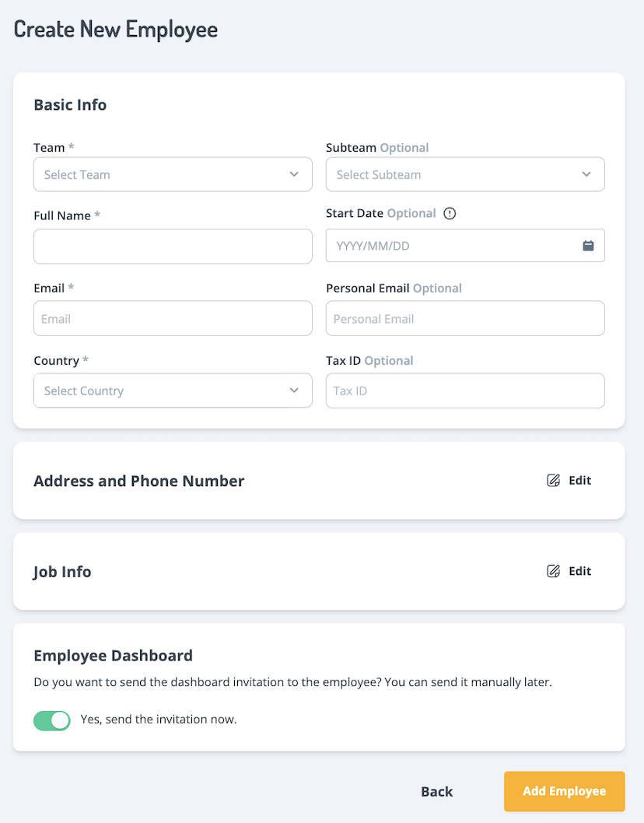Open the Select Country dropdown
Screen dimensions: 644x823
pyautogui.click(x=173, y=390)
